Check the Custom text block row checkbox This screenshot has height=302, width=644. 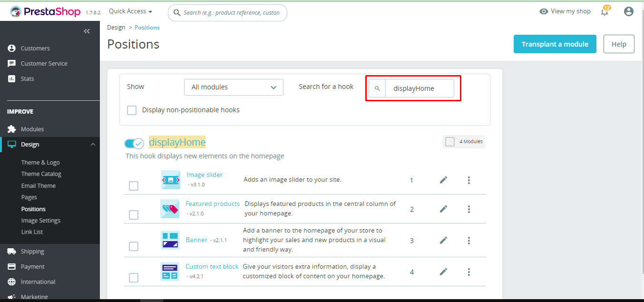click(134, 278)
